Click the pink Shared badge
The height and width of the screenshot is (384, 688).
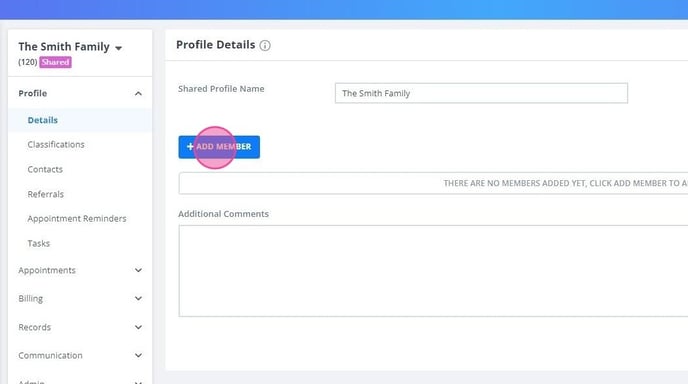[x=55, y=62]
